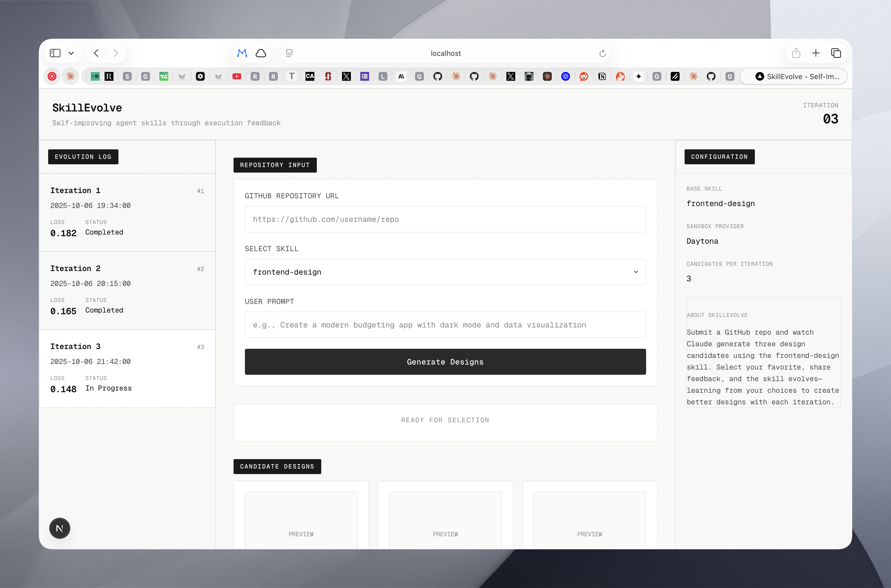This screenshot has width=891, height=588.
Task: Reload the localhost page
Action: pos(602,53)
